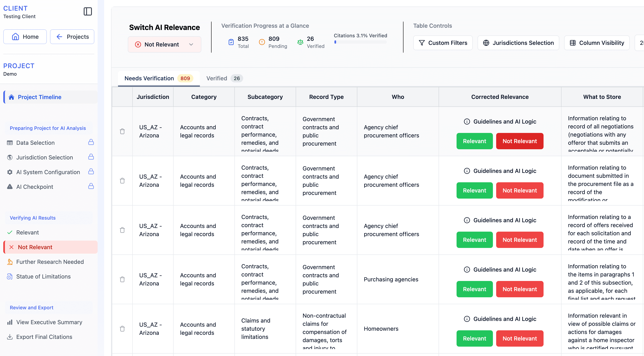Screen dimensions: 644x356
Task: Click lock icon next to AI Checkpoint
Action: (x=91, y=186)
